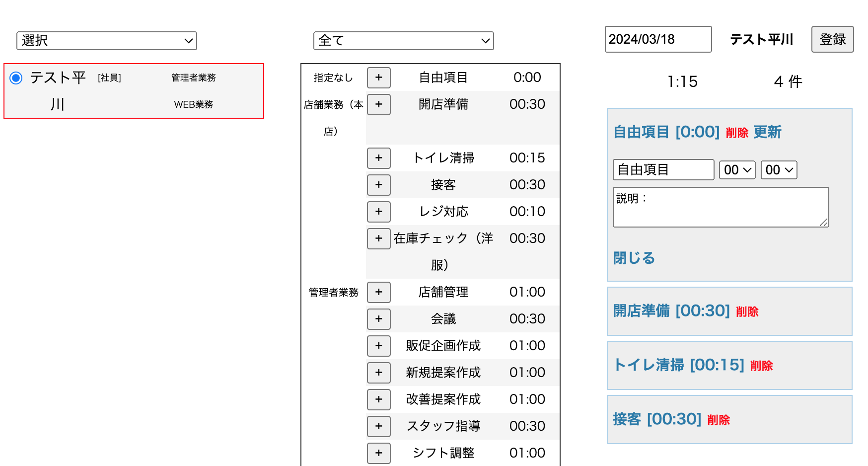Click the 2024/03/18 date field

click(x=657, y=39)
